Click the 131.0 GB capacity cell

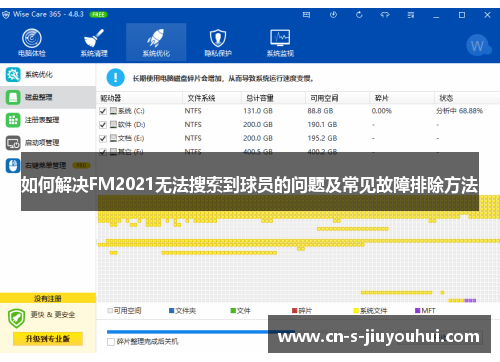coord(258,111)
